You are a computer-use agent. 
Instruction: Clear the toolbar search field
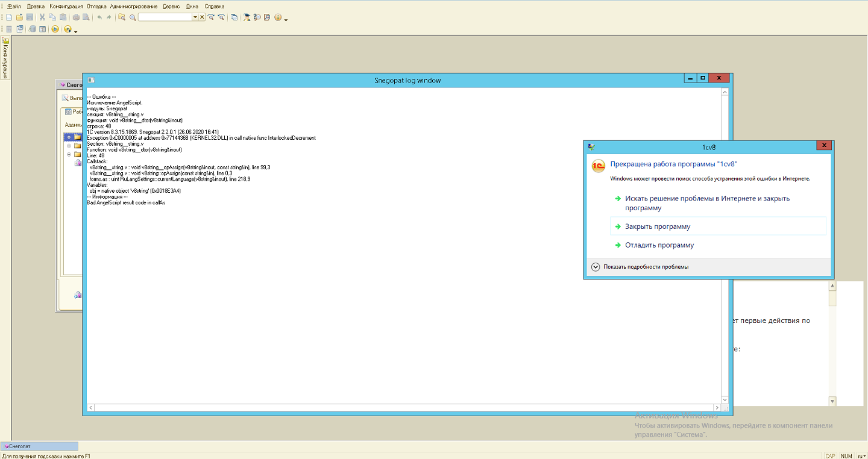point(202,17)
